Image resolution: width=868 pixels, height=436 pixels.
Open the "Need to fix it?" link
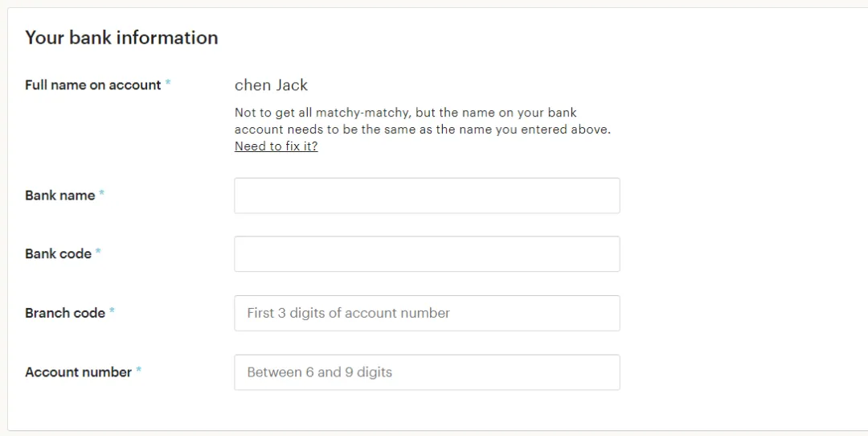(276, 146)
